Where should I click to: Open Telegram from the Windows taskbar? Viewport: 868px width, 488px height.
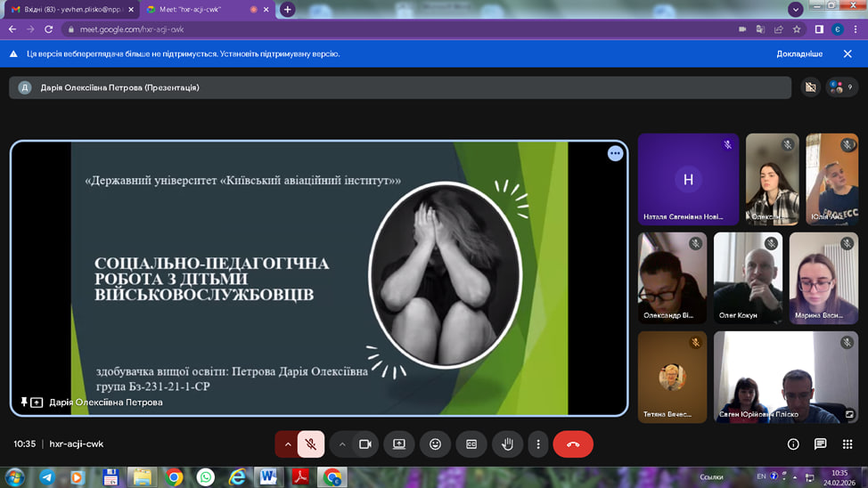pos(46,477)
